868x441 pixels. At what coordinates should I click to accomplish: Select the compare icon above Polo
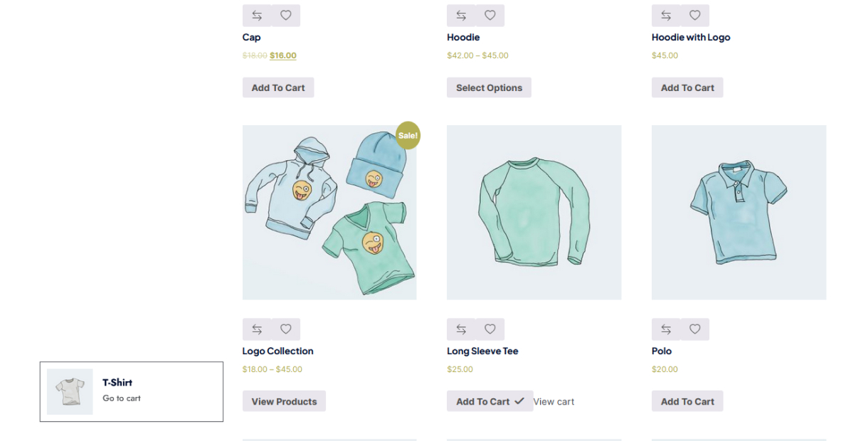pyautogui.click(x=666, y=329)
